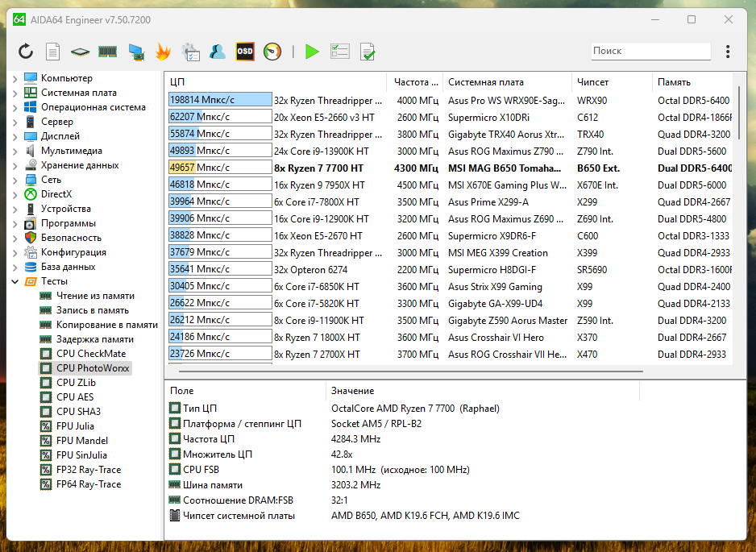Click the Значение column header

[x=483, y=391]
